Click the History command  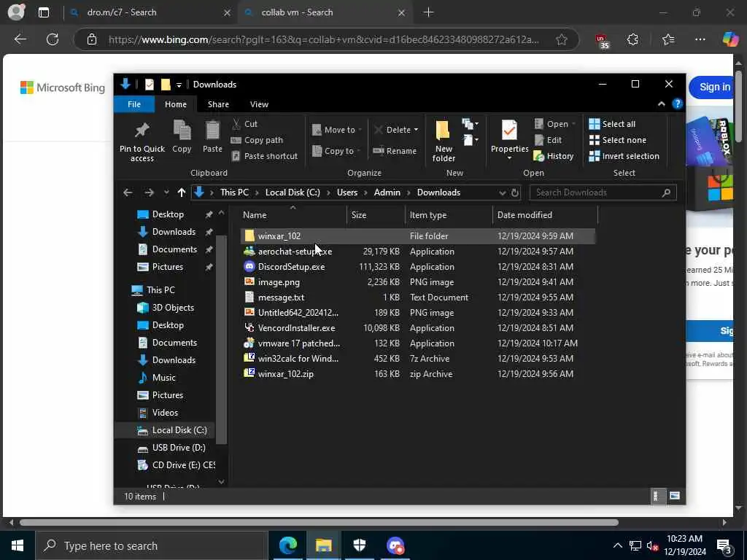(554, 156)
